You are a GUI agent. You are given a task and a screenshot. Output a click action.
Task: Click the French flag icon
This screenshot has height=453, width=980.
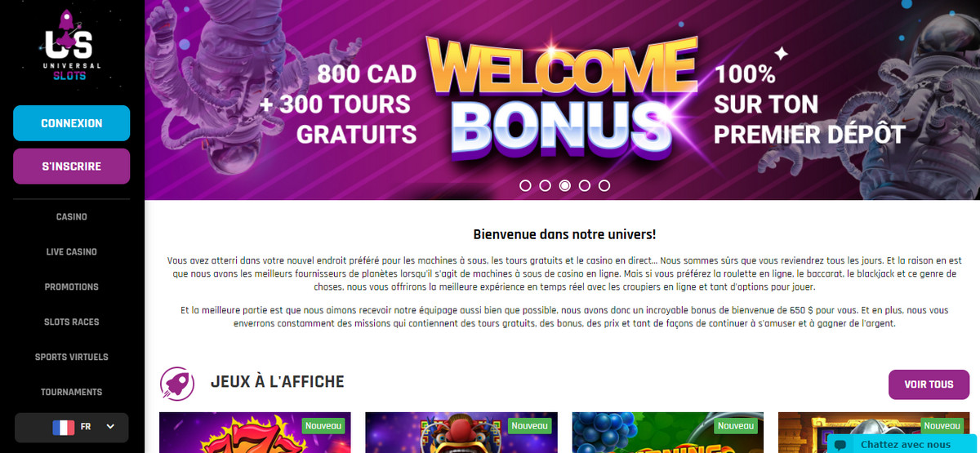[63, 426]
